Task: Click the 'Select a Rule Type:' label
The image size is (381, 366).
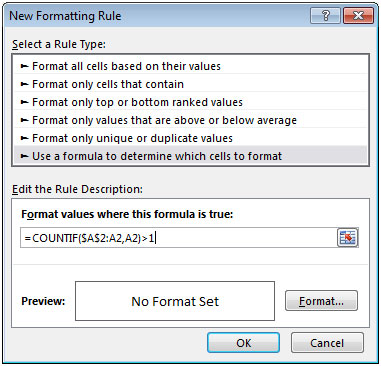Action: (59, 44)
